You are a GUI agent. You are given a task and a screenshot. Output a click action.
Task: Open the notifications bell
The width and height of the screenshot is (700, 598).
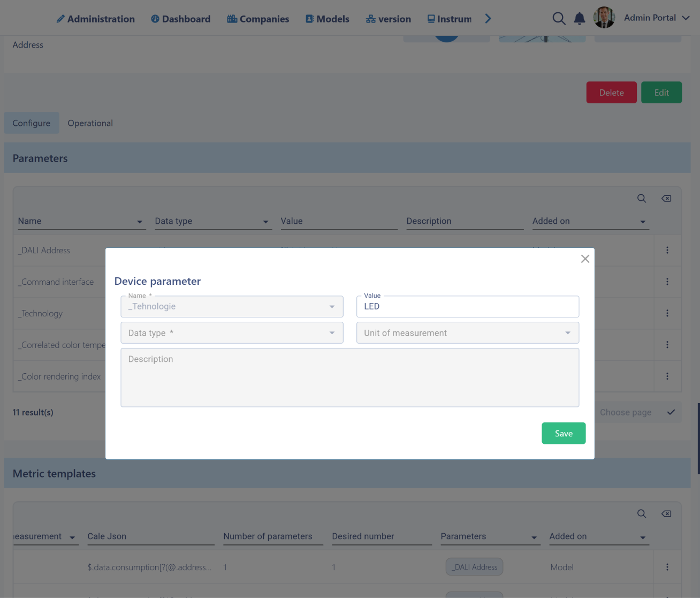coord(580,19)
